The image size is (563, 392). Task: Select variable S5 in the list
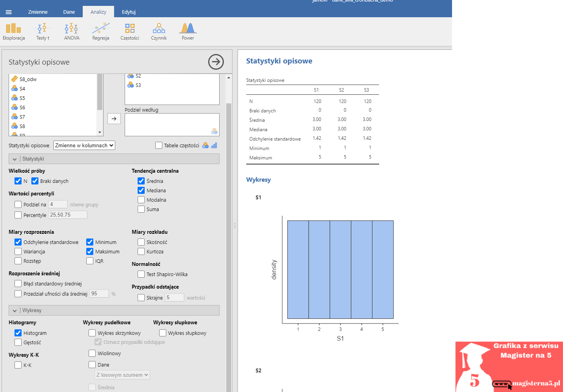click(x=22, y=98)
